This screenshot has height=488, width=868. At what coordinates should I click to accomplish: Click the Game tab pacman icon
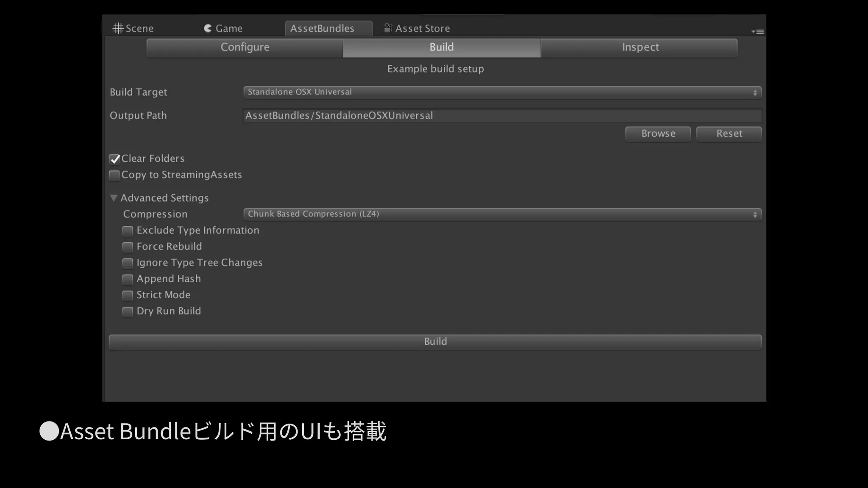208,28
